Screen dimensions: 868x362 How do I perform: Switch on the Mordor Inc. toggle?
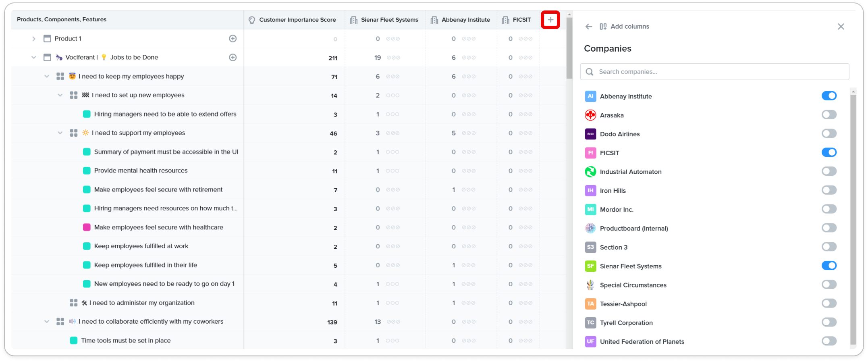coord(829,209)
